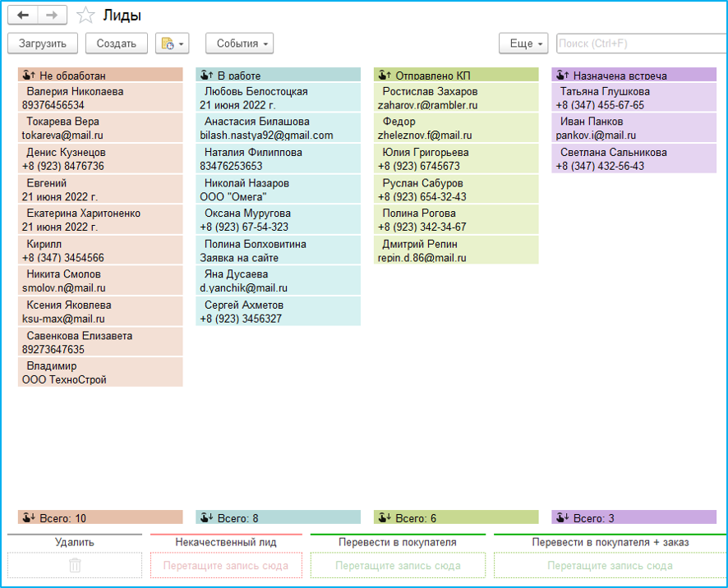This screenshot has width=728, height=588.
Task: Click the forward arrow navigation icon
Action: point(52,16)
